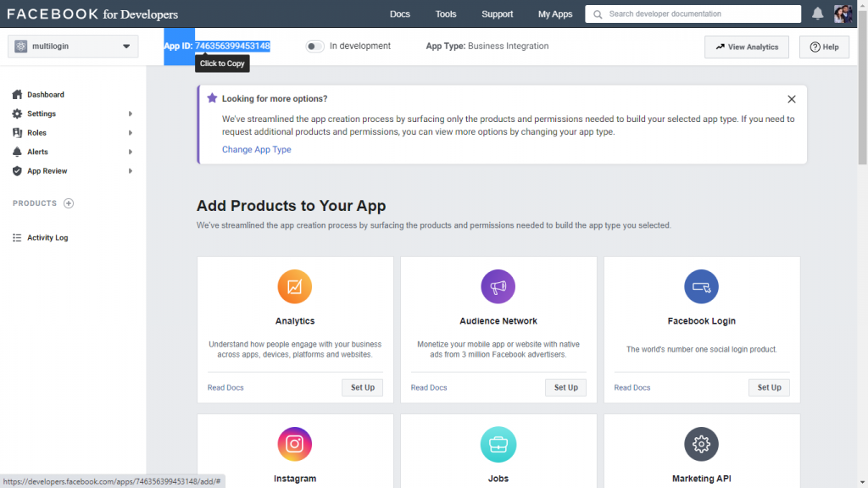Expand the Roles sidebar section
Viewport: 868px width, 488px height.
tap(73, 133)
